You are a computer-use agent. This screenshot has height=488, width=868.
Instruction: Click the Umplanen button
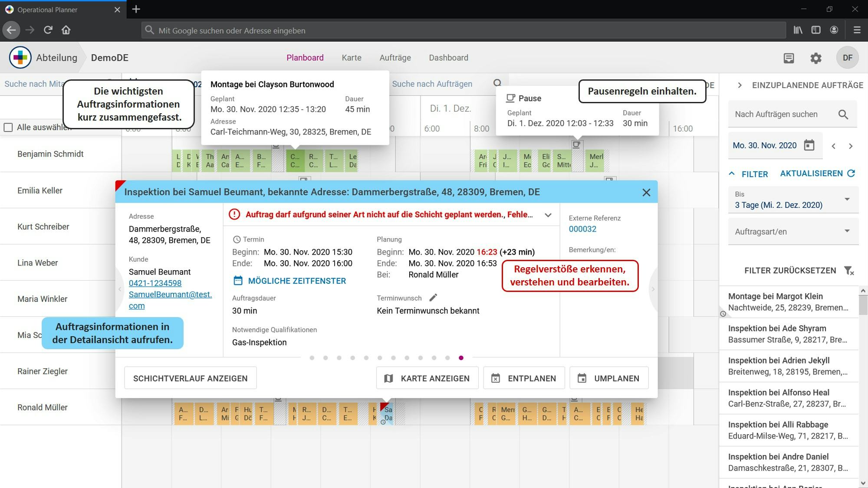[608, 378]
